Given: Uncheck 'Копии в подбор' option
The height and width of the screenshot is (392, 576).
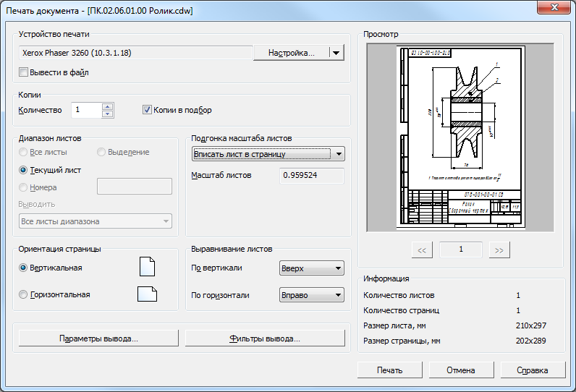Looking at the screenshot, I should (147, 110).
